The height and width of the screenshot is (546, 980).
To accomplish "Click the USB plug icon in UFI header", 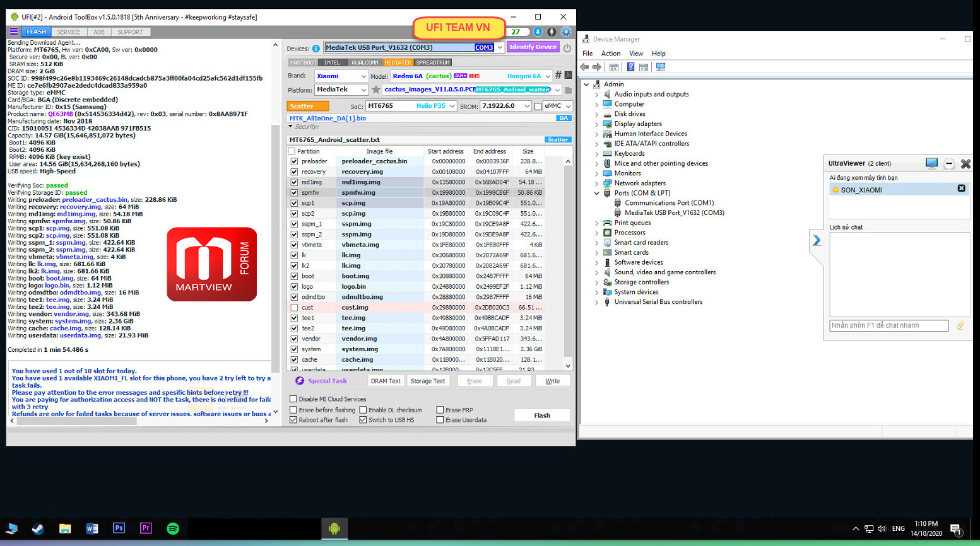I will tap(552, 32).
